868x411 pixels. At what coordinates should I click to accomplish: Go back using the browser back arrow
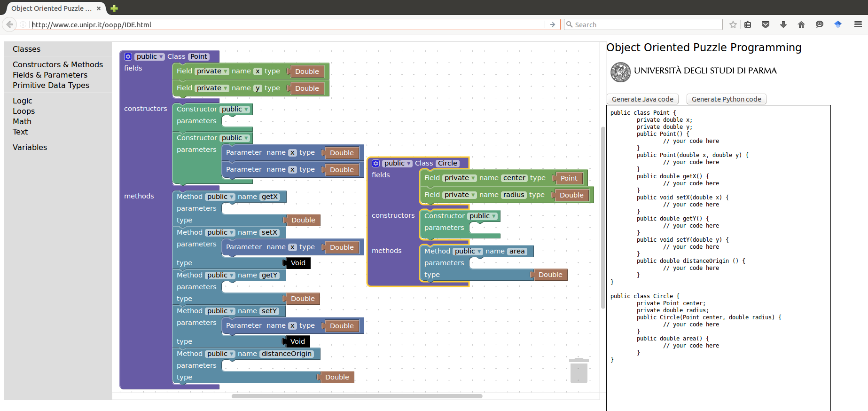pyautogui.click(x=9, y=24)
